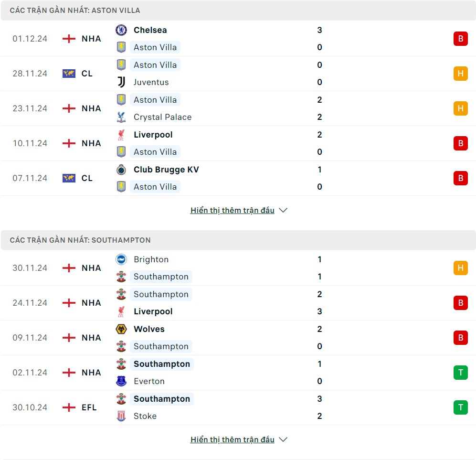Image resolution: width=476 pixels, height=460 pixels.
Task: Click the Brighton club badge
Action: (x=121, y=259)
